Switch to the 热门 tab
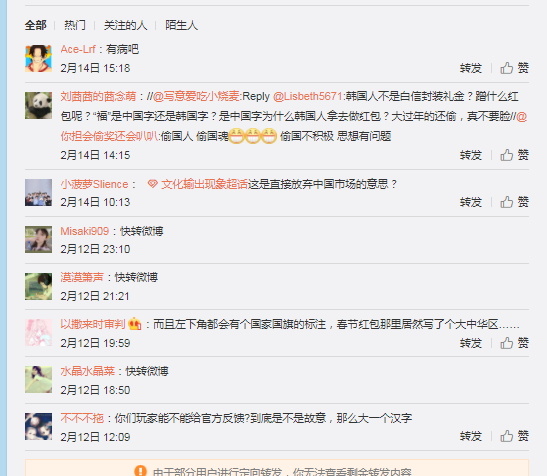This screenshot has width=547, height=476. coord(75,25)
